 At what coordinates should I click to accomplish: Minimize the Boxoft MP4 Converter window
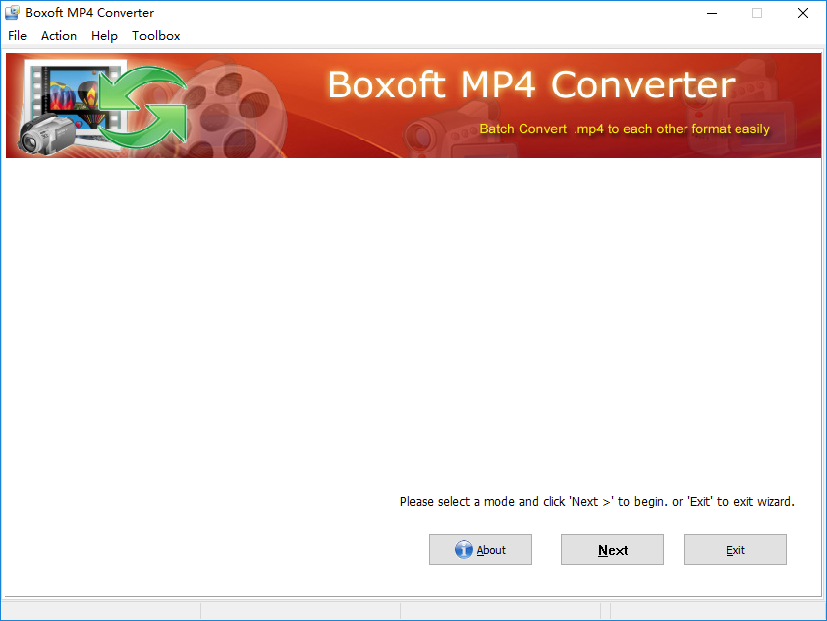[712, 13]
